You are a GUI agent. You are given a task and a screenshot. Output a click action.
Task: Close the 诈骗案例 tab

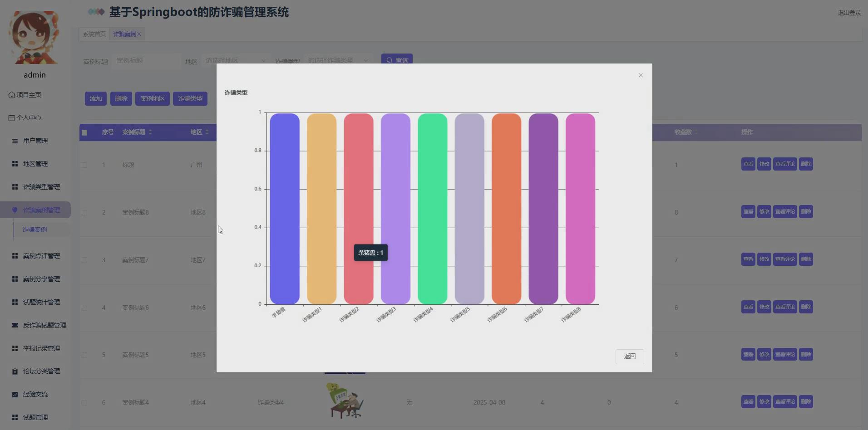[139, 34]
